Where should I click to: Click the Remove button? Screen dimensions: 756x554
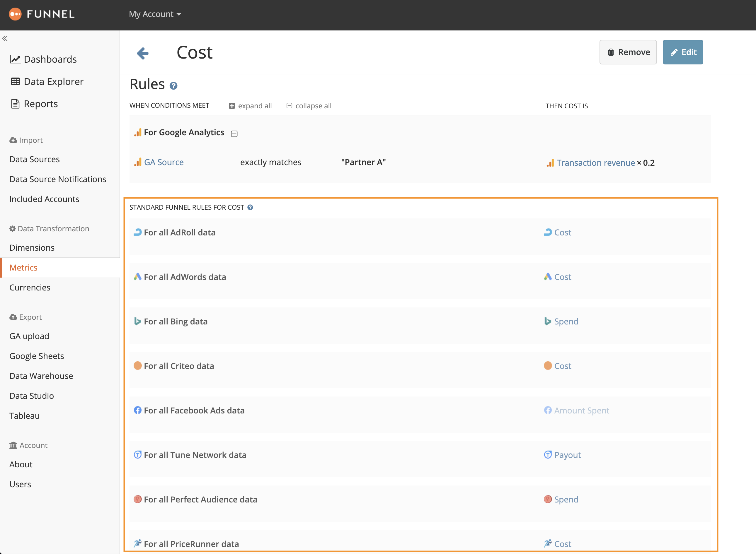[628, 52]
